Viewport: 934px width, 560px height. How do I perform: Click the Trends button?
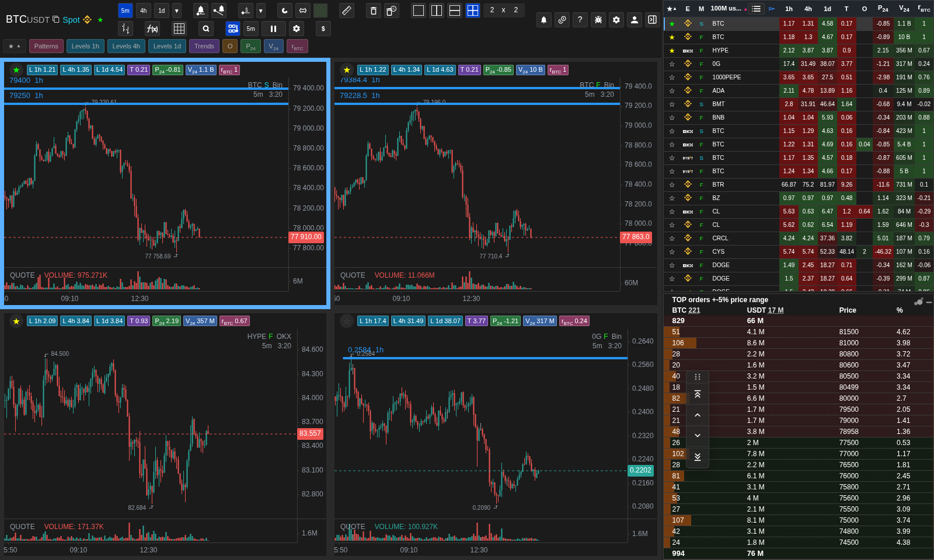(x=204, y=46)
